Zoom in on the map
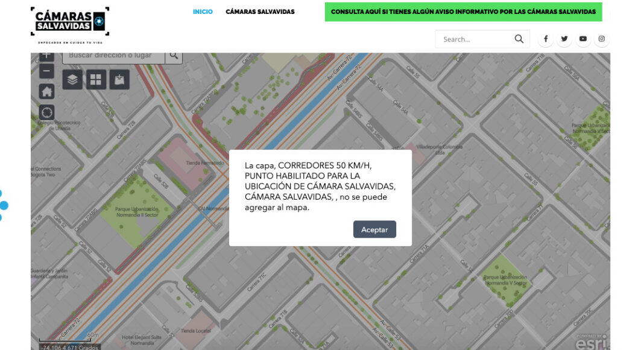 click(x=47, y=56)
